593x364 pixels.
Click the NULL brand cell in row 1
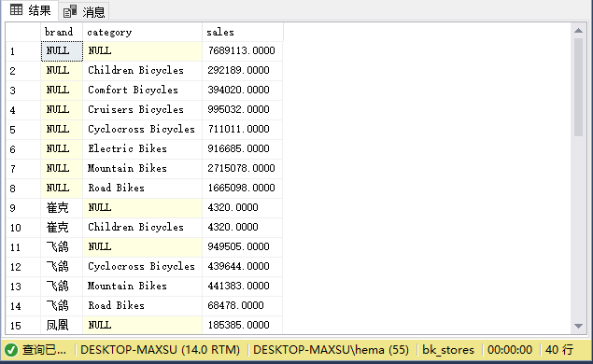pyautogui.click(x=62, y=51)
